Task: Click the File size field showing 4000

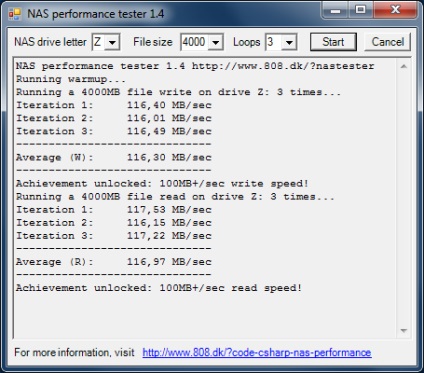Action: coord(195,42)
